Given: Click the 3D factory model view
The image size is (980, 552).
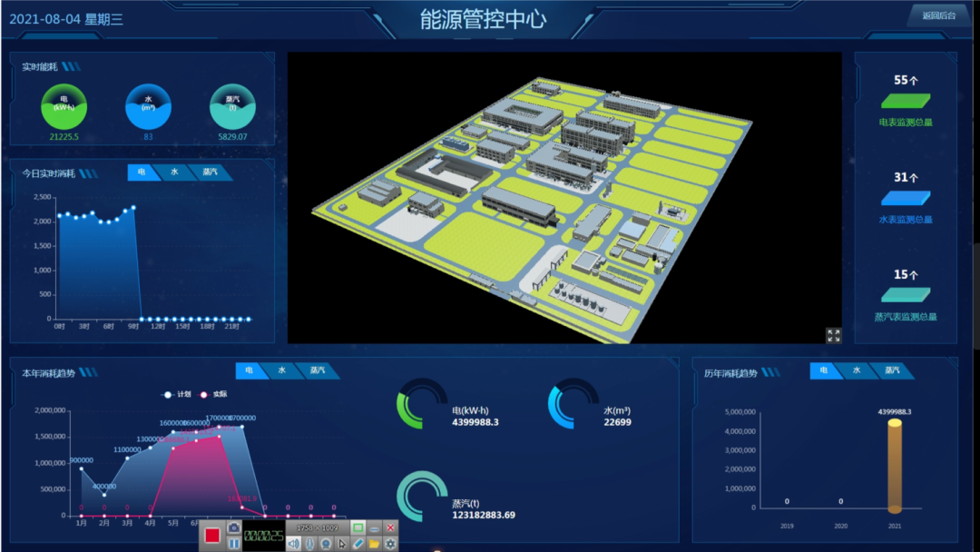Looking at the screenshot, I should (564, 198).
